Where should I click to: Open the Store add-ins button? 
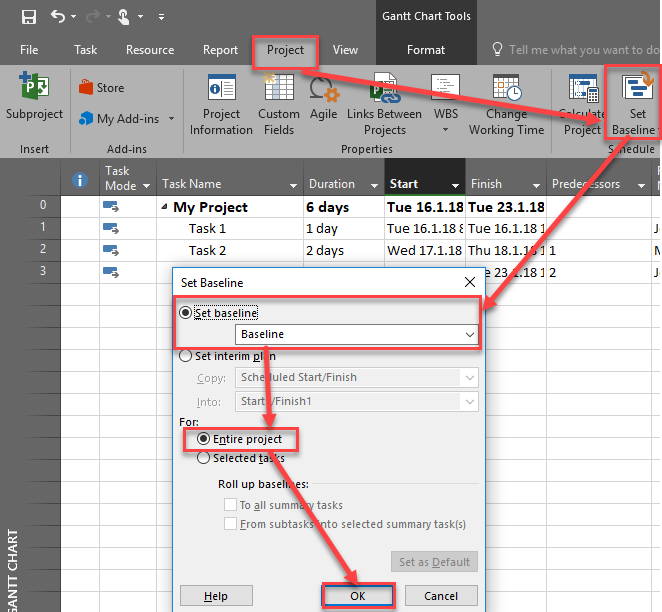[99, 88]
